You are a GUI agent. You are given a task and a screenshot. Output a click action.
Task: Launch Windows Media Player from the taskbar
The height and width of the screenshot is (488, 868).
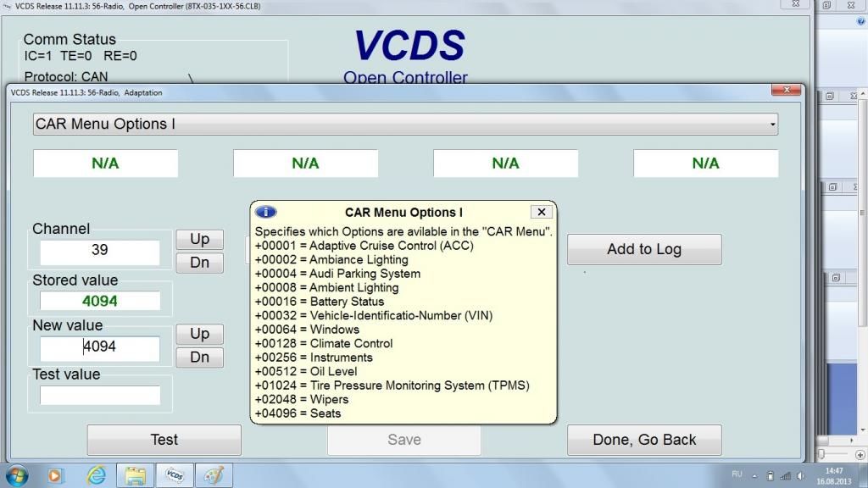55,476
